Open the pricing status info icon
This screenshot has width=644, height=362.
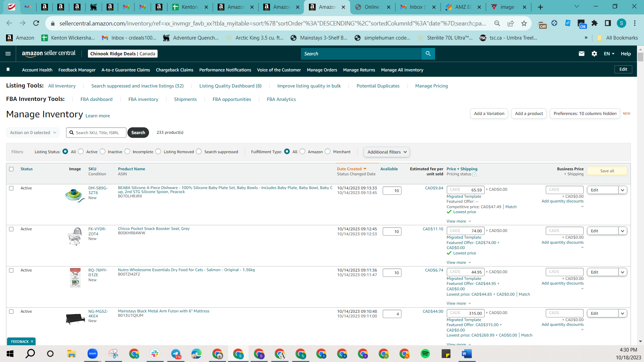pos(474,175)
